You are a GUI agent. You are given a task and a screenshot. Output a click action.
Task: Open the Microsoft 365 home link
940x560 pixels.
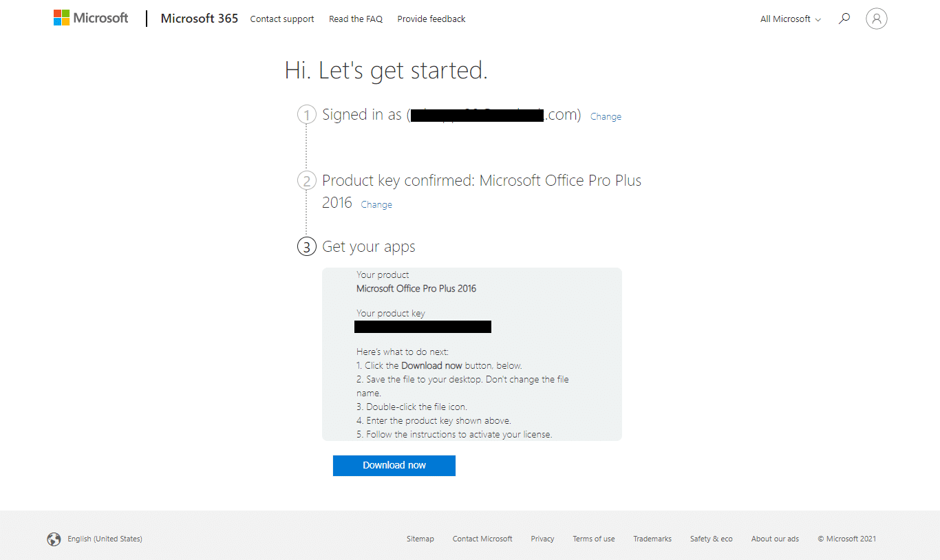200,19
